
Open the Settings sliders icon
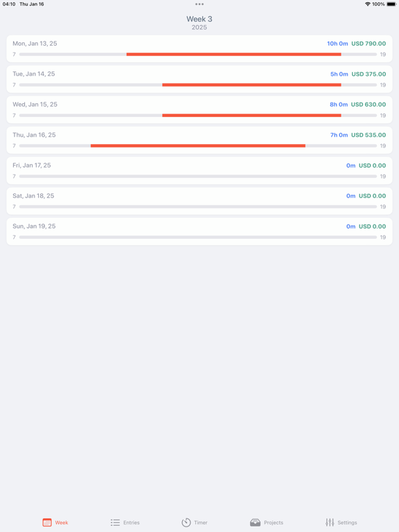click(330, 522)
